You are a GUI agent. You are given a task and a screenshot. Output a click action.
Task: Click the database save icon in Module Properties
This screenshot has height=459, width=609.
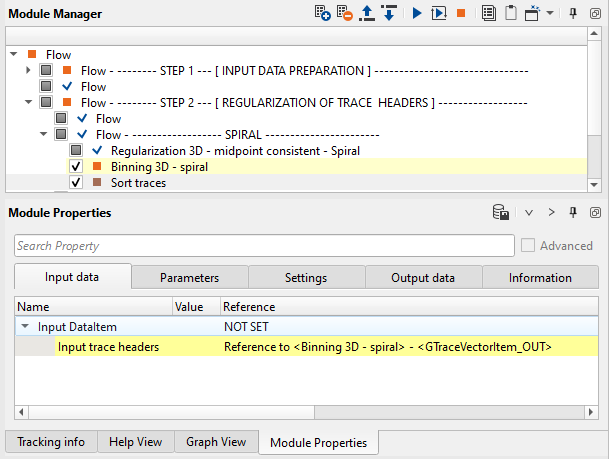coord(501,213)
